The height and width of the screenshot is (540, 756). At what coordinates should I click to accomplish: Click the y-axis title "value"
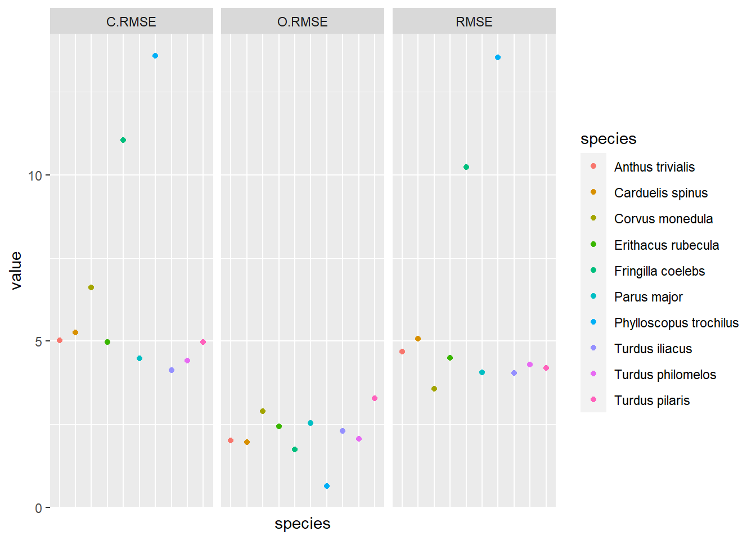(16, 271)
